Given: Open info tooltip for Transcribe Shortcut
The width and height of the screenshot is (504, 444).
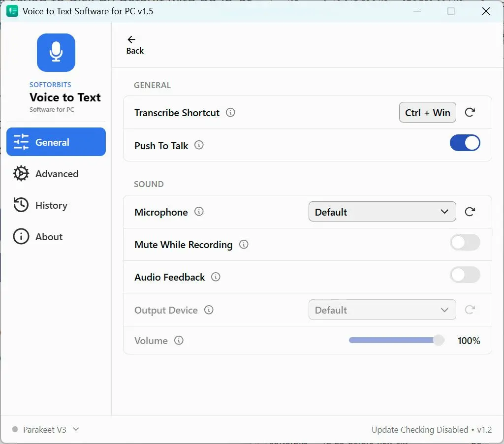Looking at the screenshot, I should click(230, 113).
